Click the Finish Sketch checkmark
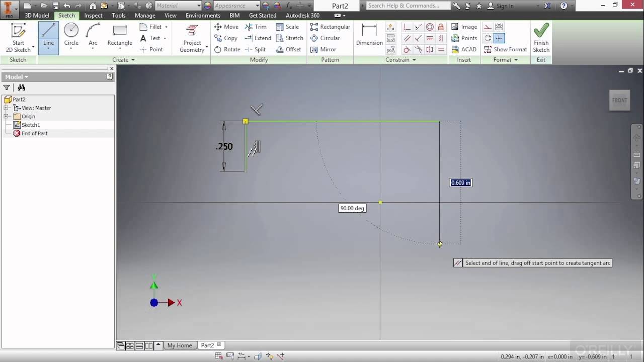This screenshot has height=362, width=644. coord(541,38)
